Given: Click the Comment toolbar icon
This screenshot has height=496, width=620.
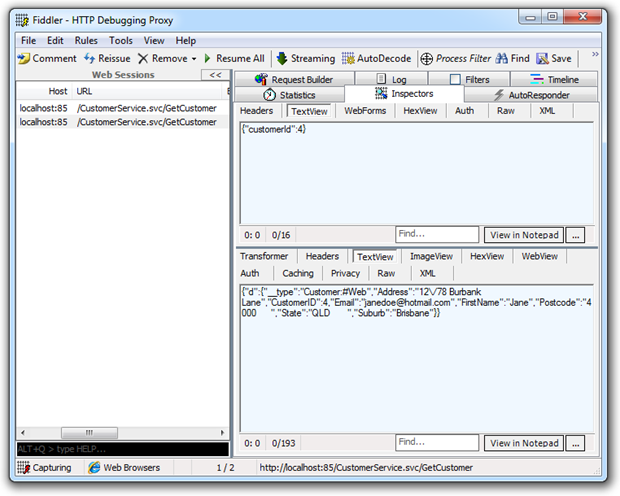Looking at the screenshot, I should (x=24, y=59).
